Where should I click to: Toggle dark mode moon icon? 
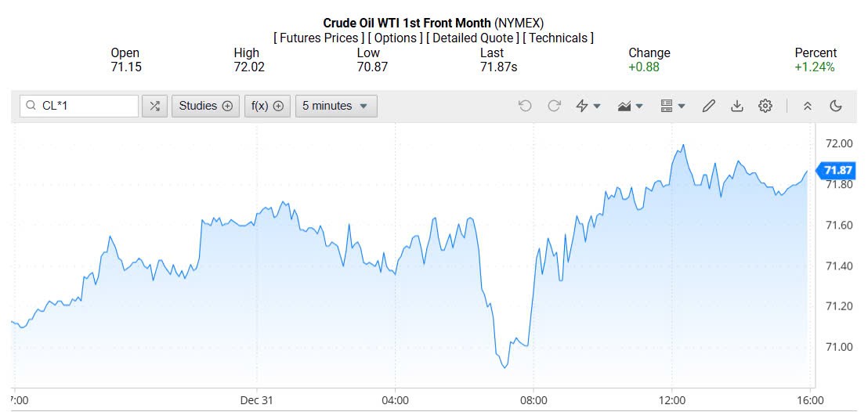coord(836,106)
